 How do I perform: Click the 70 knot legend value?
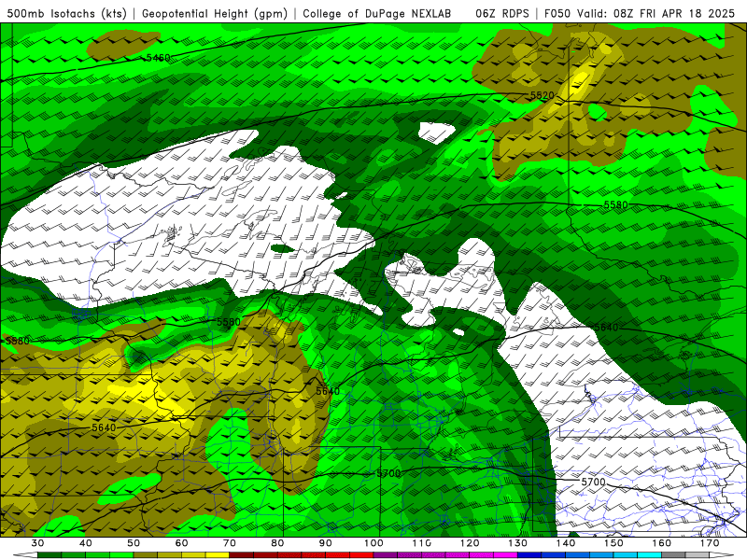pos(230,543)
